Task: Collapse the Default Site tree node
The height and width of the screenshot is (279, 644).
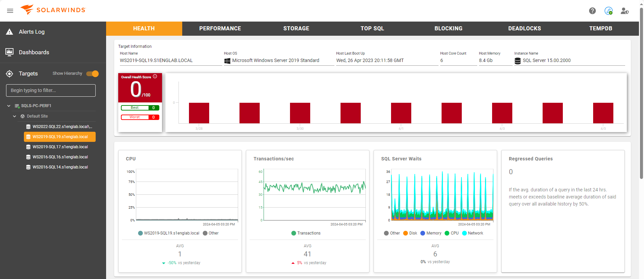Action: [14, 116]
